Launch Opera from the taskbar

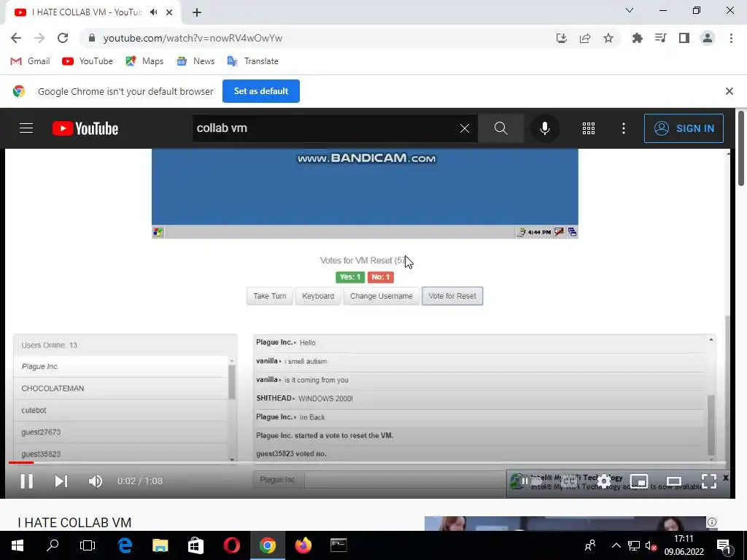pyautogui.click(x=231, y=545)
